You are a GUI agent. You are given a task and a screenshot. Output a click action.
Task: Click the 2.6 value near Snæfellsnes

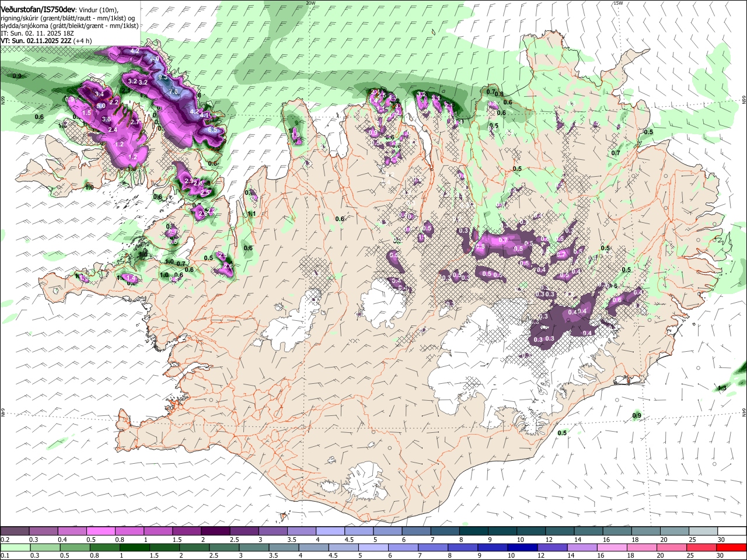228,266
